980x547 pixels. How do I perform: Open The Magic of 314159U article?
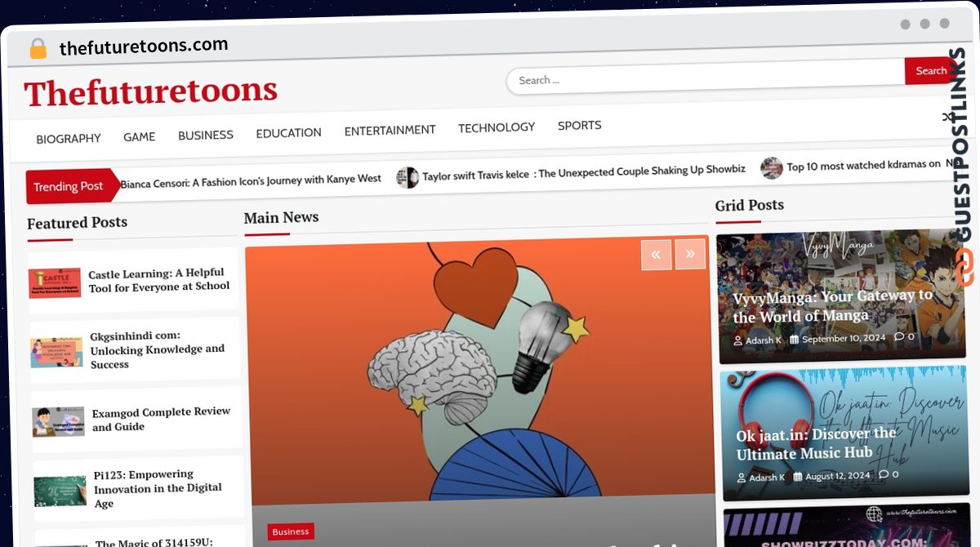click(x=154, y=542)
